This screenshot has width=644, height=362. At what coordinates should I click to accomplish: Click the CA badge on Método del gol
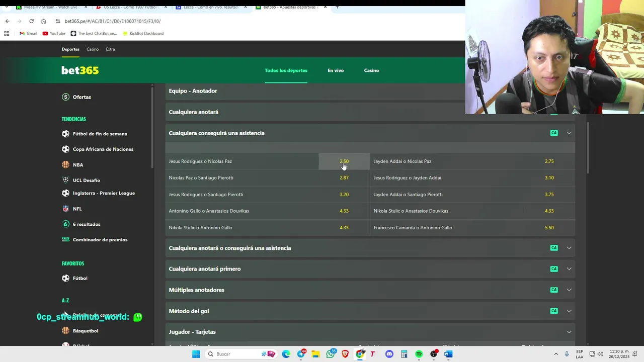point(554,311)
